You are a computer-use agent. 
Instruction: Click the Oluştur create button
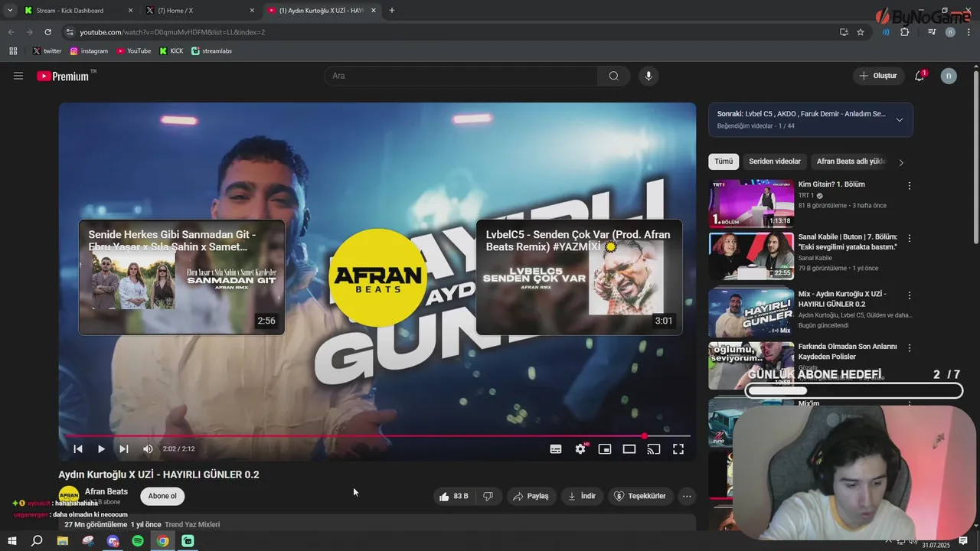(878, 76)
